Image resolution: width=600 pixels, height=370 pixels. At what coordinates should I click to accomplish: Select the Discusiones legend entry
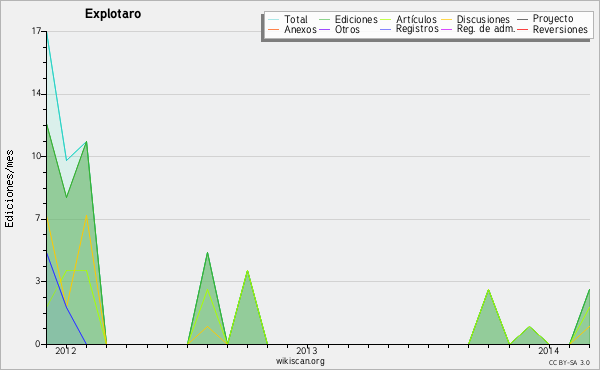click(x=475, y=19)
